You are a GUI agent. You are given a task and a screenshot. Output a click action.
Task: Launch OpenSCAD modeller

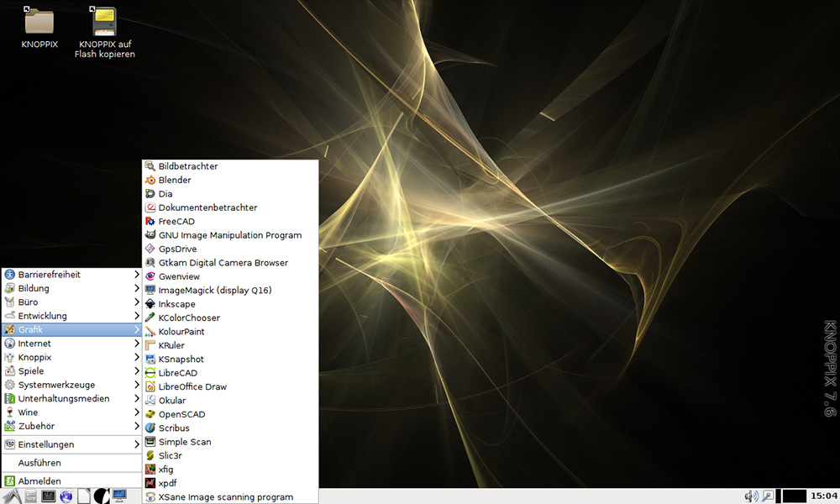(x=230, y=415)
